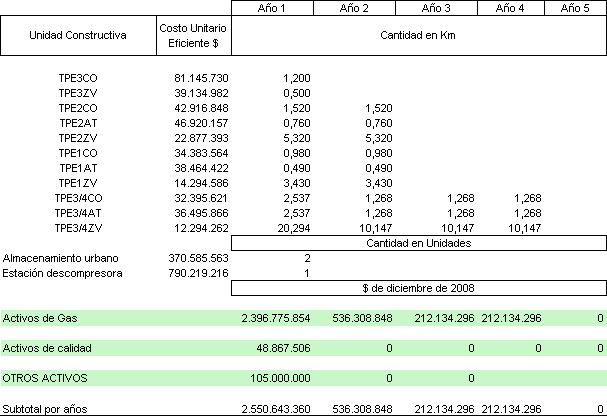Click the Año 5 column header

(575, 9)
